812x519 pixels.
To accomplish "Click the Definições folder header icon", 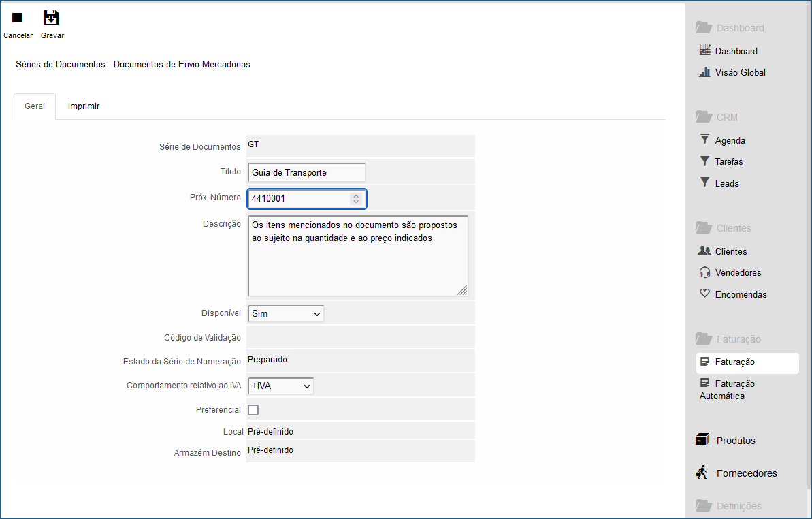I will coord(704,505).
